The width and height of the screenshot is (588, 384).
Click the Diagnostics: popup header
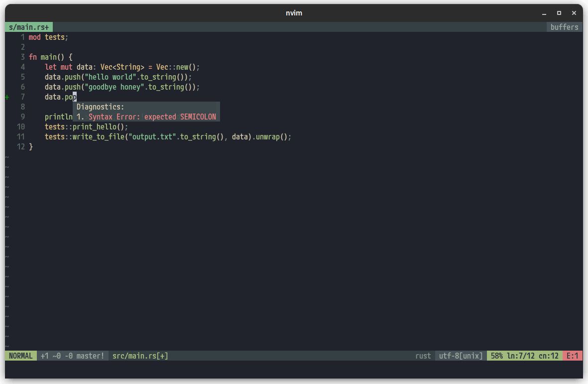click(100, 107)
